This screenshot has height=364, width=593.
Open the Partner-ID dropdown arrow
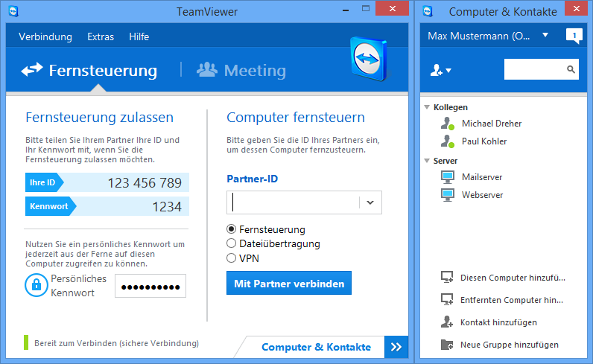click(370, 202)
